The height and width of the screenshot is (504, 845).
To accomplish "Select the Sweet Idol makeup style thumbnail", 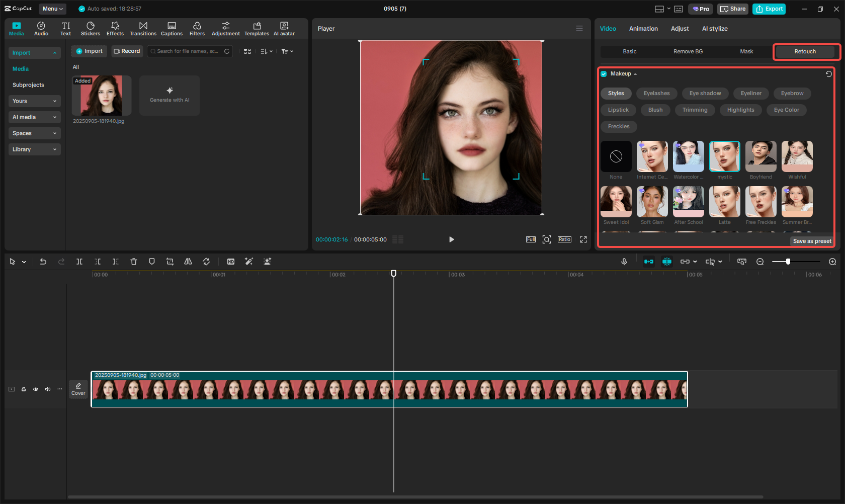I will (616, 201).
